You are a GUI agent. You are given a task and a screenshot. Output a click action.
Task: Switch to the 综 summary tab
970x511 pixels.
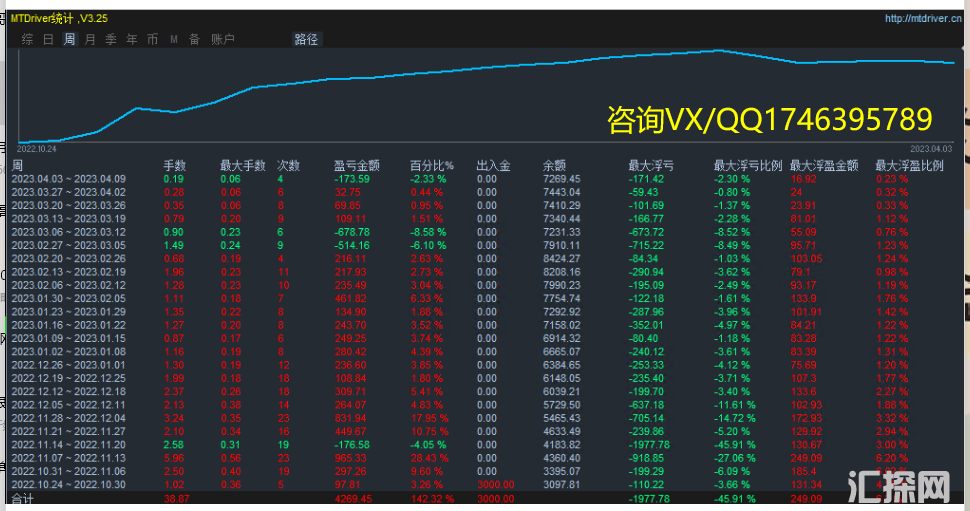(x=27, y=39)
